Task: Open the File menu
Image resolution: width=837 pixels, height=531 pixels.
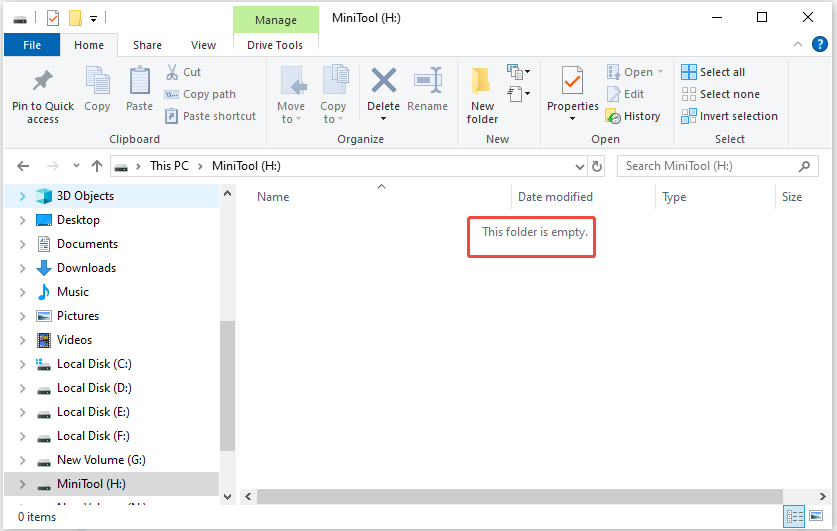Action: [x=32, y=45]
